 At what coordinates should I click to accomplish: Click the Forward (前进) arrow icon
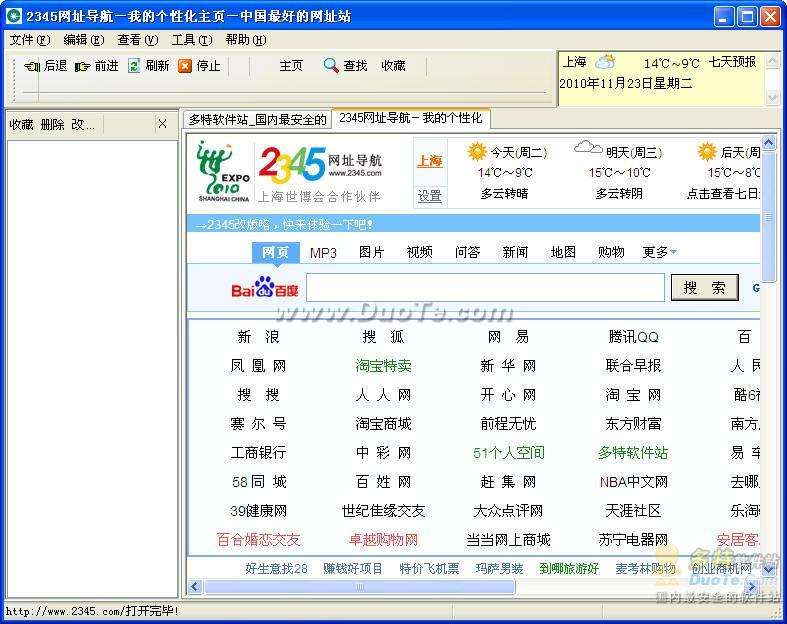[82, 66]
